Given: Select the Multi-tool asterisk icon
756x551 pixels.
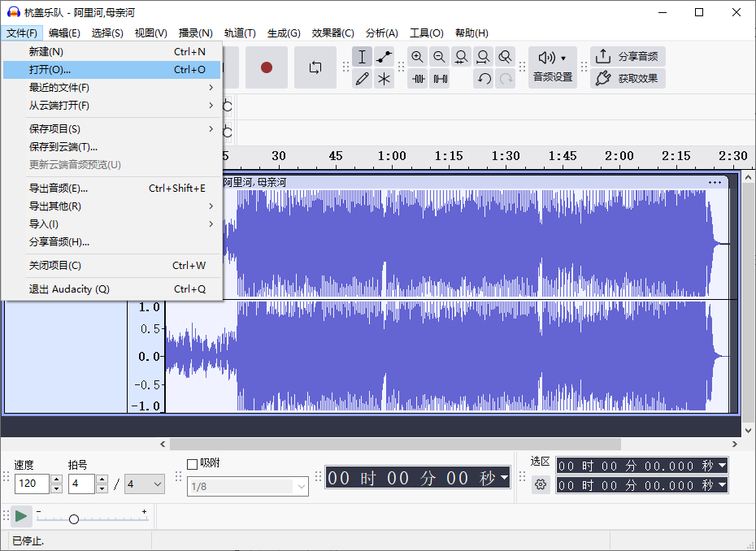Looking at the screenshot, I should (x=385, y=79).
